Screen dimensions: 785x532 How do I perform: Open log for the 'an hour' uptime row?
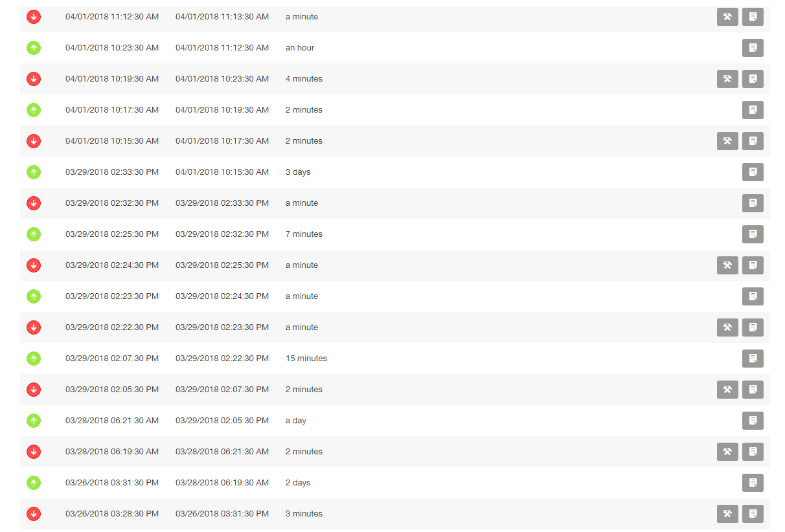753,48
